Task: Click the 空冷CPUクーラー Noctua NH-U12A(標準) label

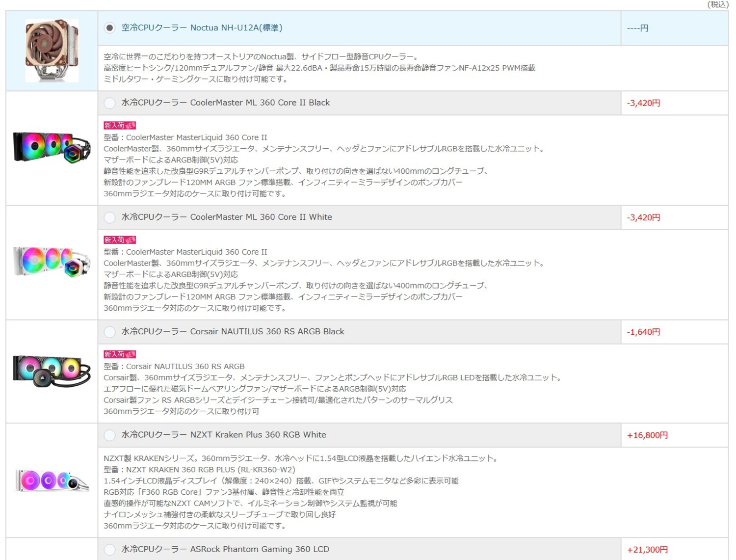Action: 202,28
